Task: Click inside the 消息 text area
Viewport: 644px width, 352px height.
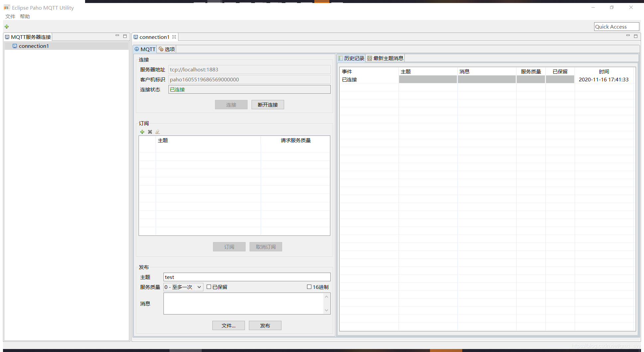Action: point(243,304)
